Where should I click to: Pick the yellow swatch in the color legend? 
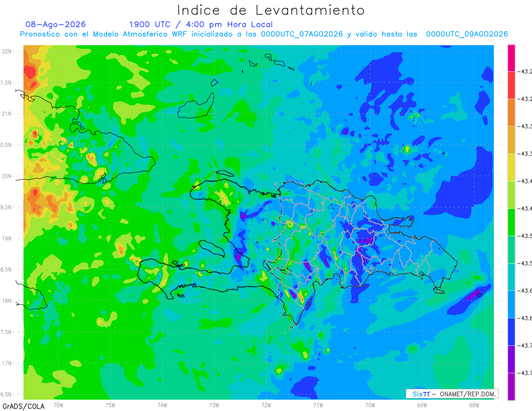tap(511, 167)
